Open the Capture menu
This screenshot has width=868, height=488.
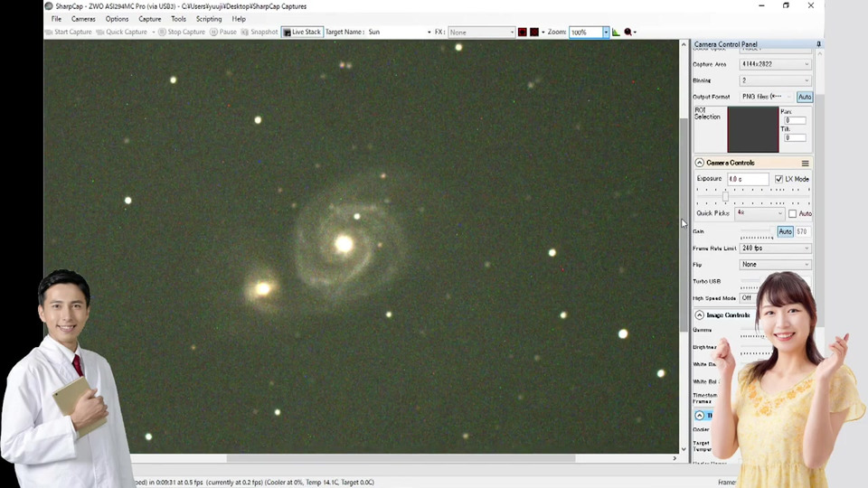point(149,19)
